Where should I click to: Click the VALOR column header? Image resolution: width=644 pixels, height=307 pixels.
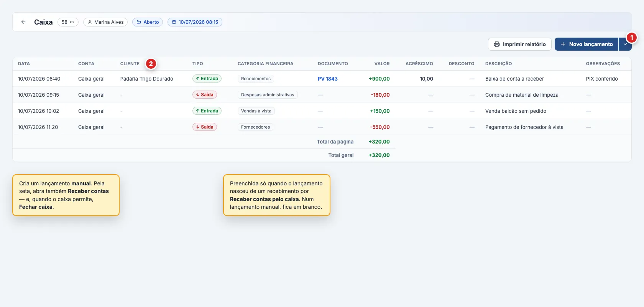click(x=382, y=64)
